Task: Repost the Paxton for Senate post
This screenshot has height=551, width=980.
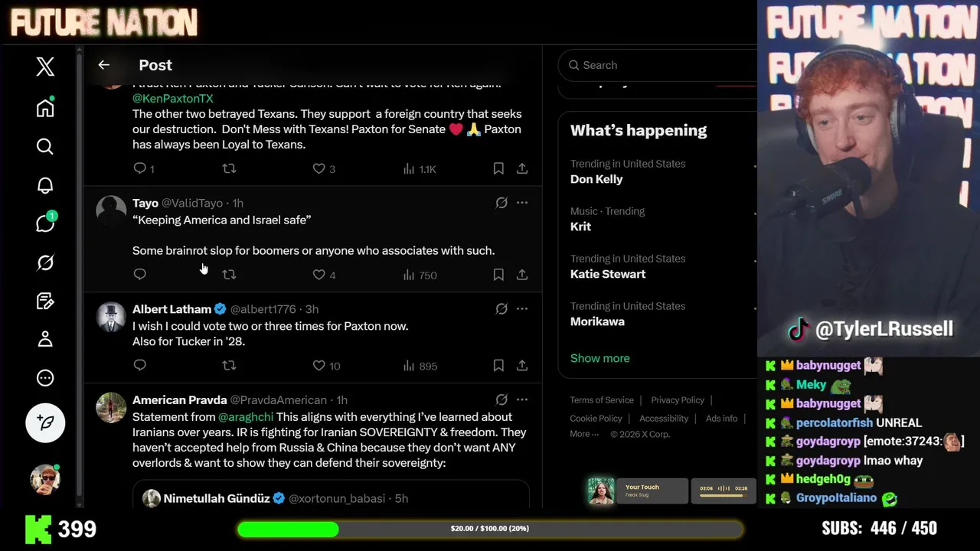Action: coord(229,168)
